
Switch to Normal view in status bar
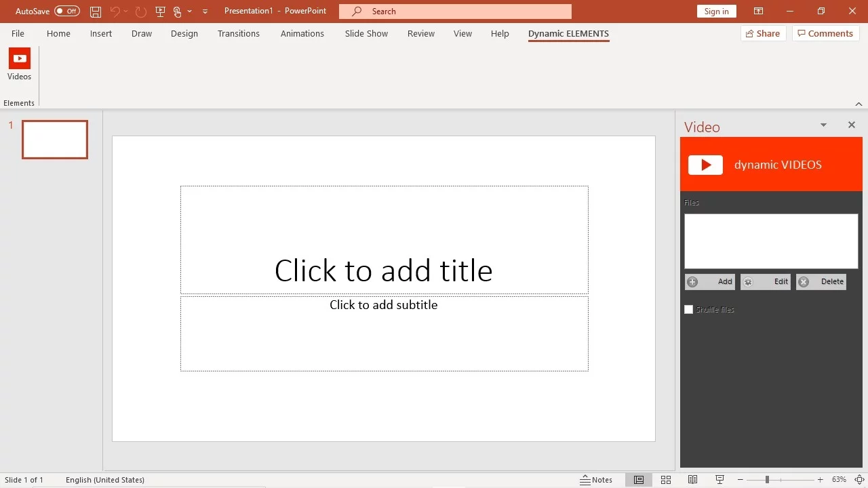click(639, 480)
